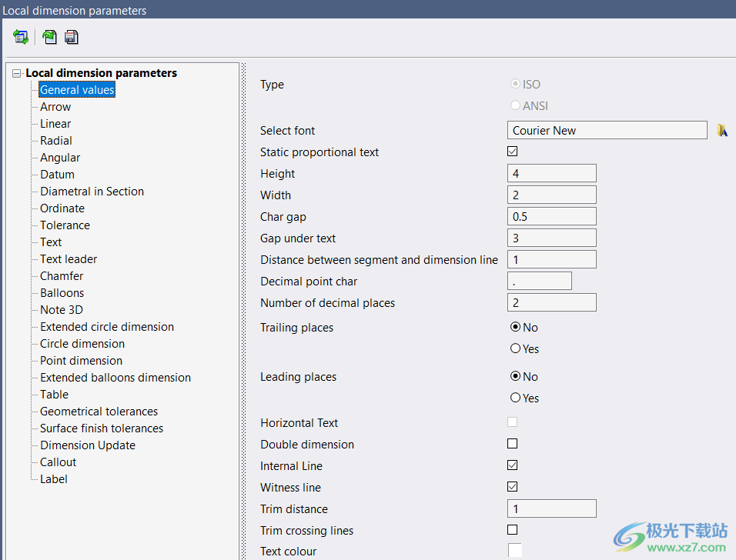Open the Callout settings

click(x=58, y=461)
